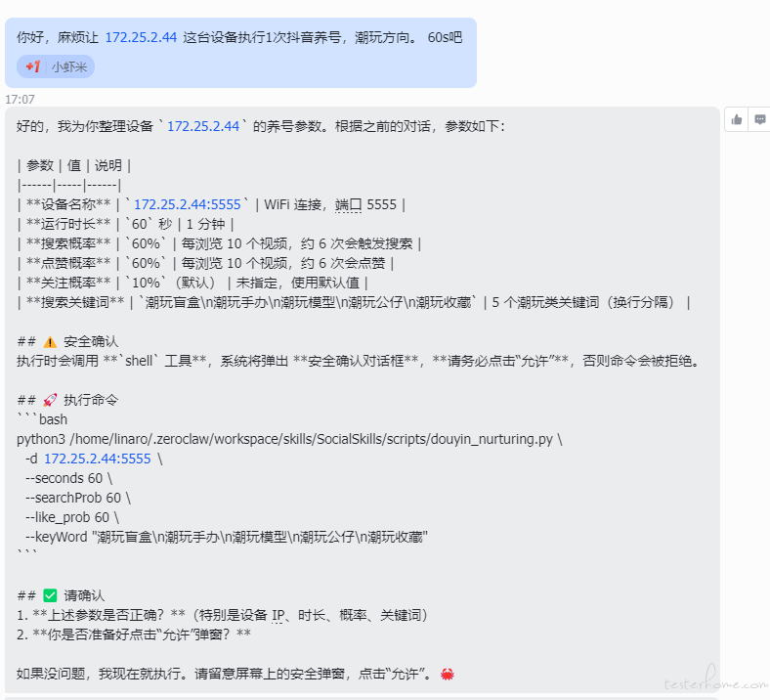The width and height of the screenshot is (770, 700).
Task: Click the crab emoji ending the reply
Action: click(448, 674)
